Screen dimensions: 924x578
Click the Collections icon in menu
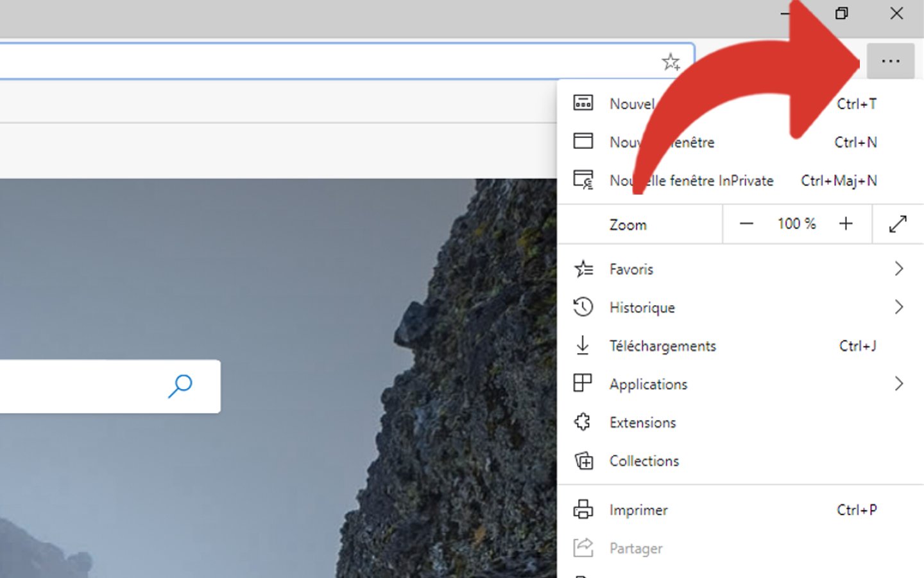[x=583, y=460]
